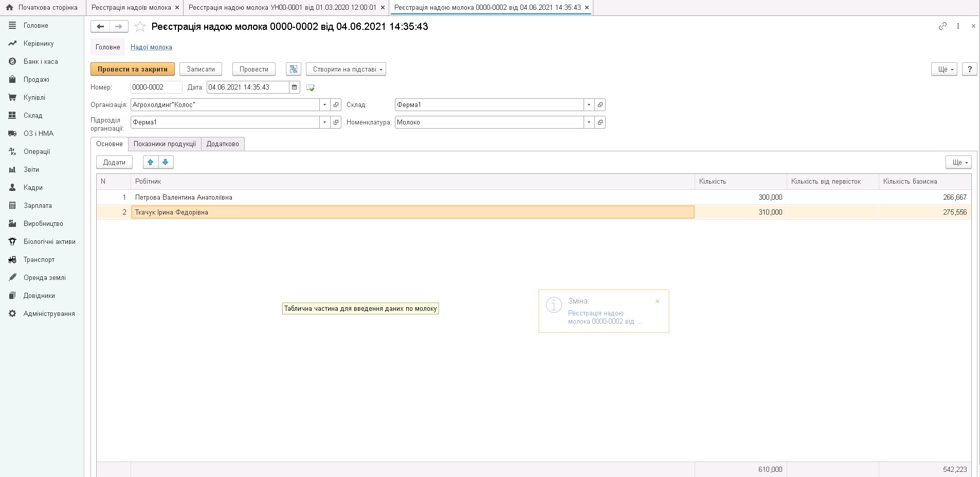This screenshot has width=980, height=477.
Task: Open the Додатково tab
Action: 223,144
